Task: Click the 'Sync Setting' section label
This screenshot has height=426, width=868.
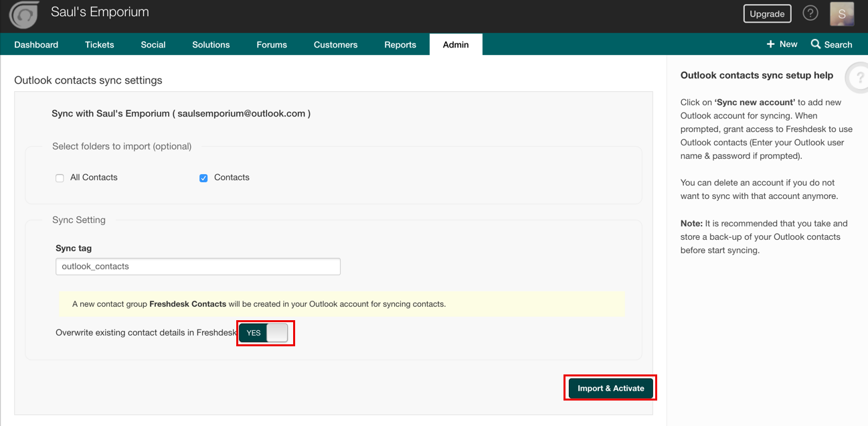Action: click(79, 220)
